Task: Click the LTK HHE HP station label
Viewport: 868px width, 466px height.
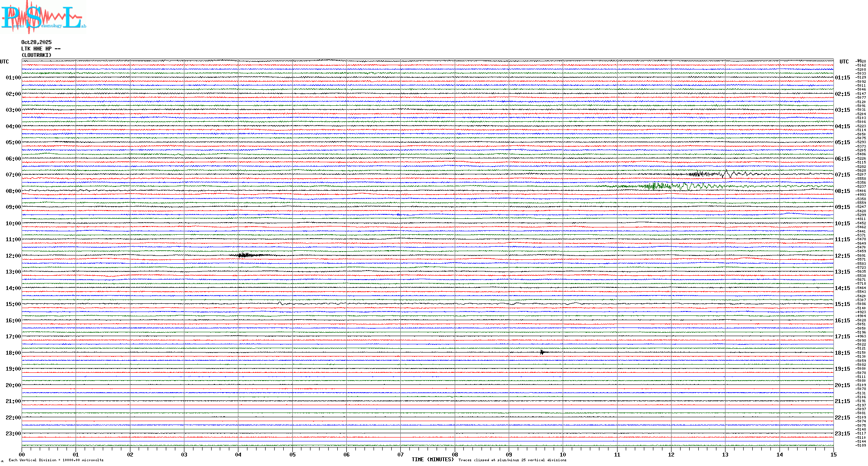Action: (41, 49)
